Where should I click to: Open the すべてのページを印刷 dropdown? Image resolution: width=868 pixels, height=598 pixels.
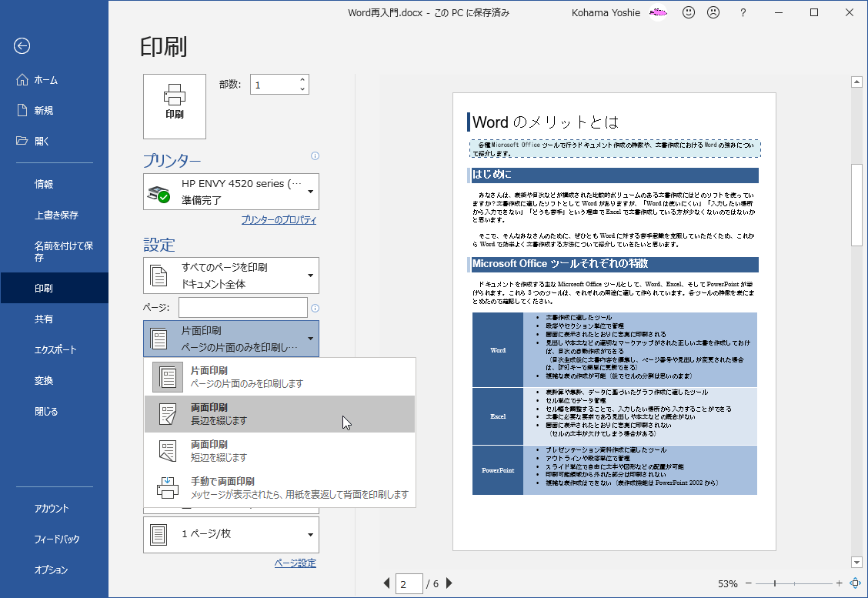click(x=231, y=276)
